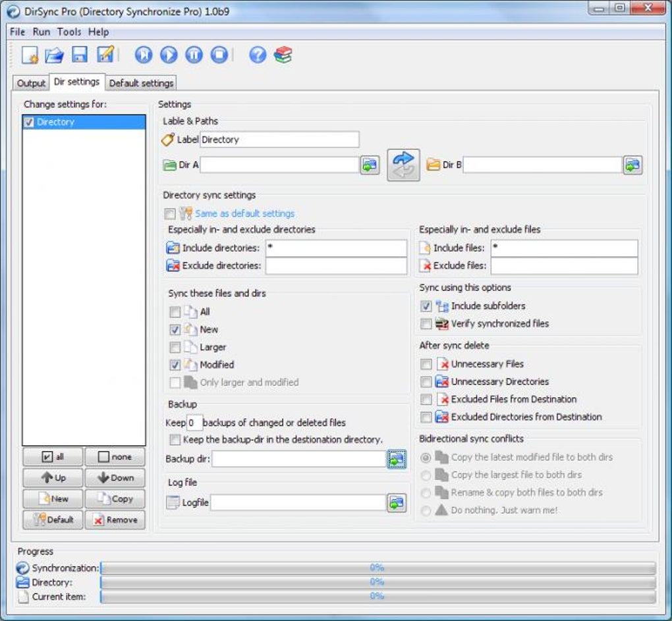Click the orange Dir B folder icon
Image resolution: width=672 pixels, height=621 pixels.
click(434, 165)
